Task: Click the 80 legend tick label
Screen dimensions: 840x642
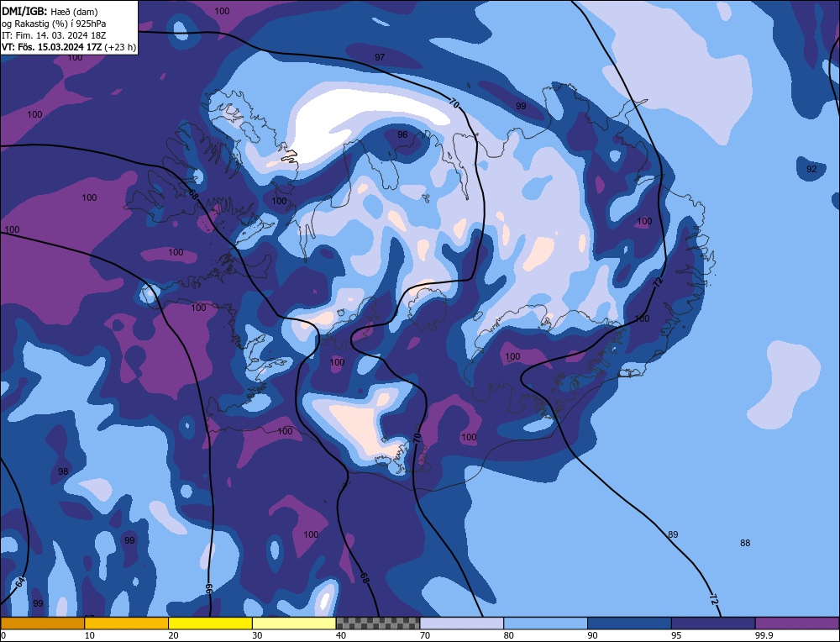Action: (x=509, y=635)
